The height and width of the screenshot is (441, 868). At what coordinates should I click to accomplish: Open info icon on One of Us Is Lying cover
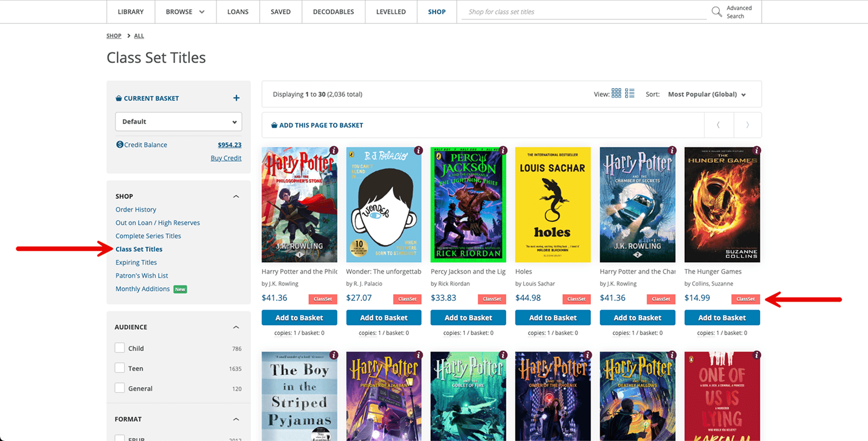point(757,355)
